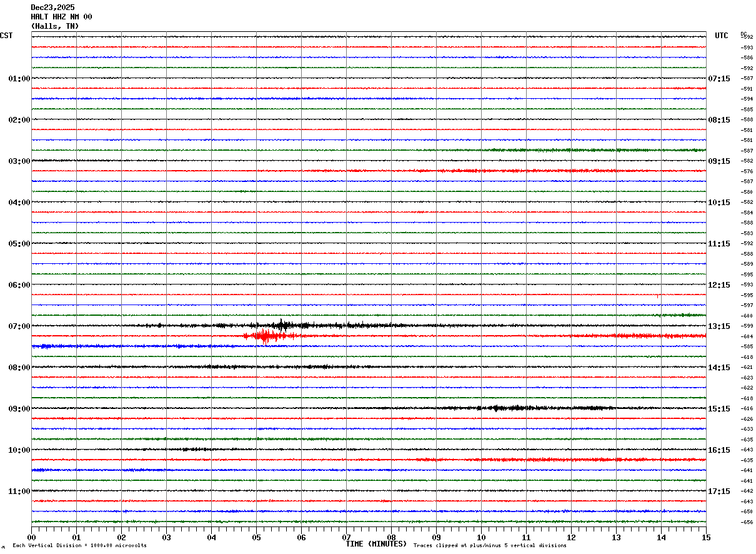Click the vertical division microvolts scale note
The width and height of the screenshot is (756, 554).
[79, 546]
